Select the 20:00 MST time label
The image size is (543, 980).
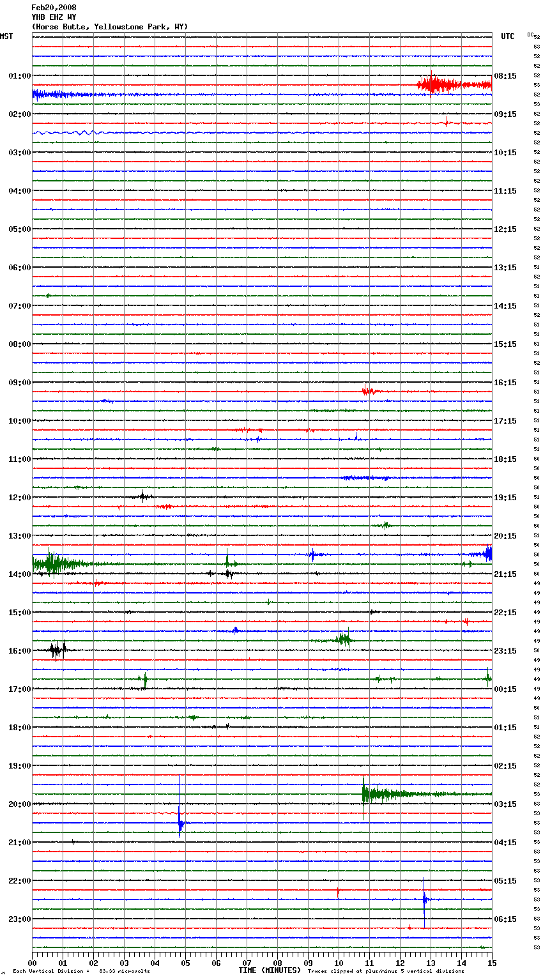[x=20, y=804]
